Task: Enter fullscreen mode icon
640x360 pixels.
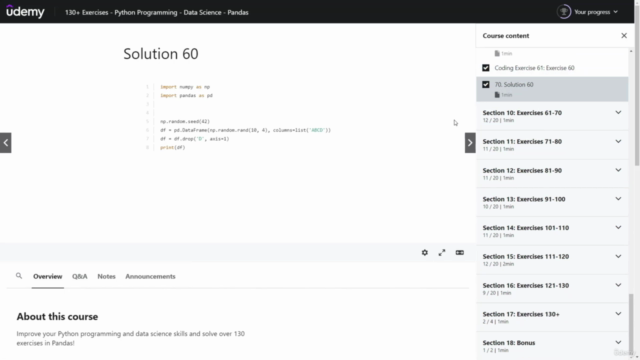Action: pos(442,253)
